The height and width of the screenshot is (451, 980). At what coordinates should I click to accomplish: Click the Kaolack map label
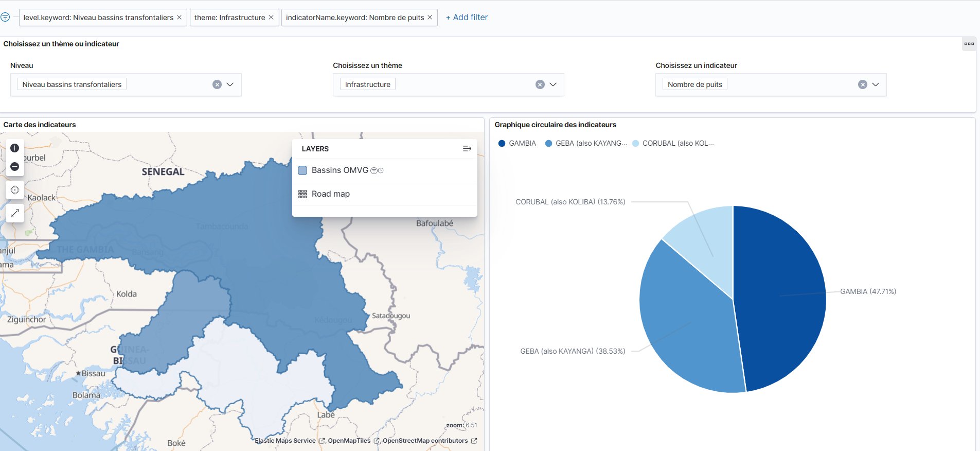click(x=42, y=198)
